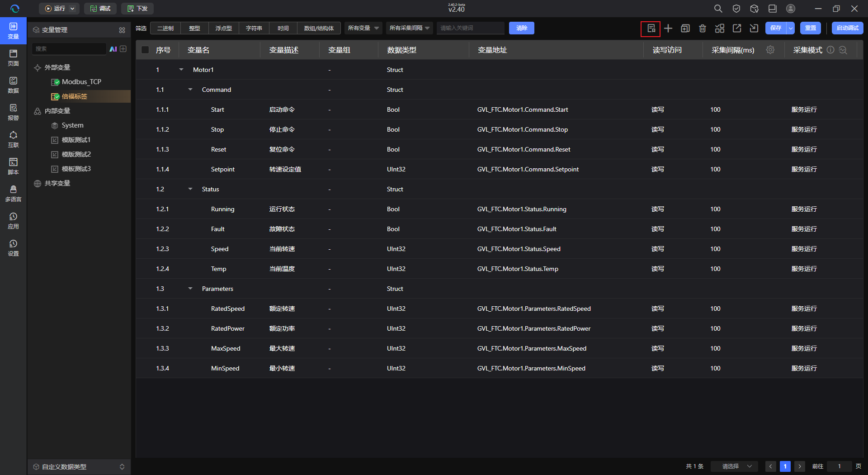
Task: Filter by 时间 type tab
Action: tap(283, 28)
